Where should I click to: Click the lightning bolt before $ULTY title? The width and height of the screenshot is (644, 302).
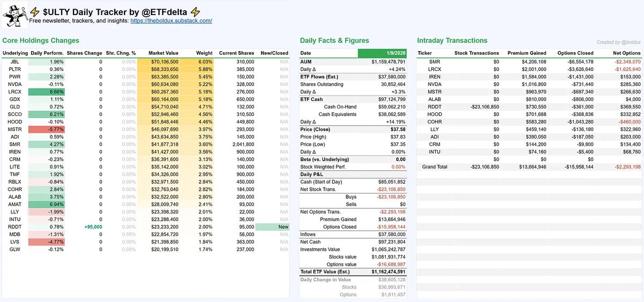(x=34, y=12)
